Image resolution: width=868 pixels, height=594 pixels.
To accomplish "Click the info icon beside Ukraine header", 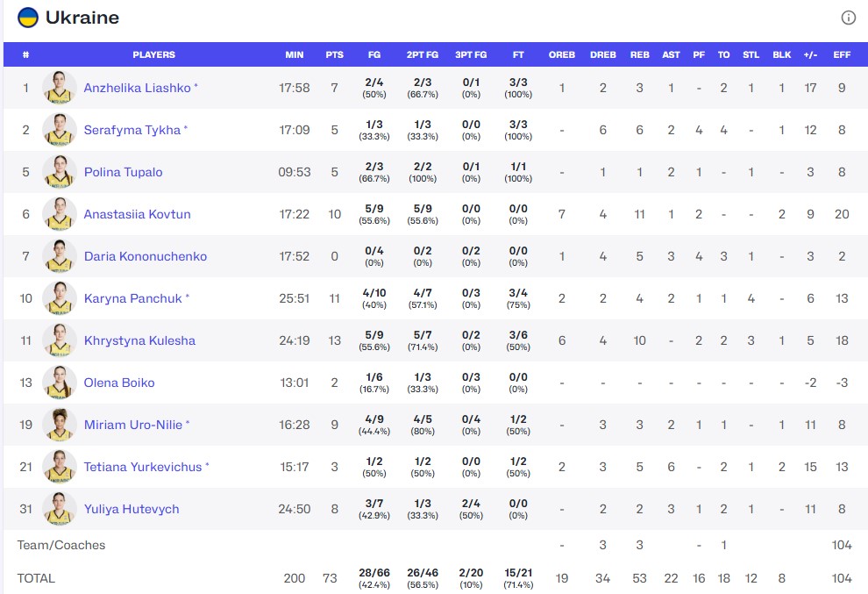I will (848, 18).
